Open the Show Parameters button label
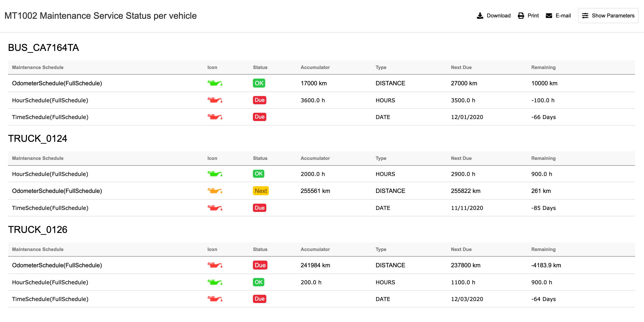Image resolution: width=644 pixels, height=322 pixels. pos(613,16)
